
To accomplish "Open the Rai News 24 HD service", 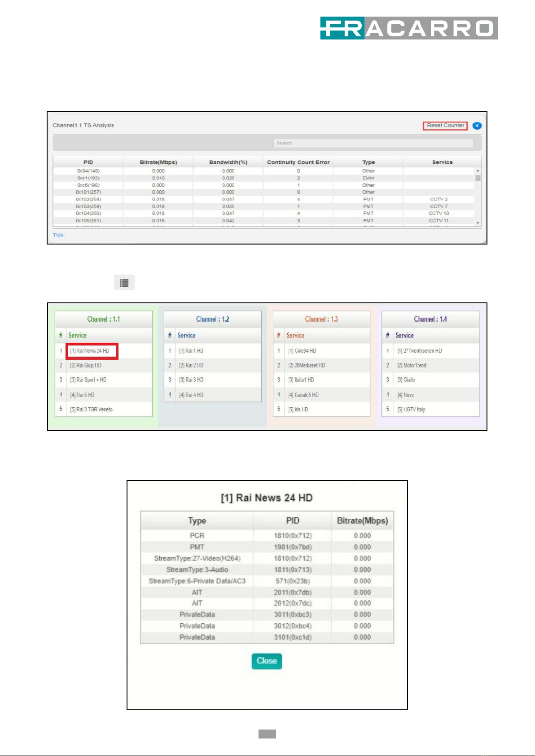I will click(x=90, y=351).
